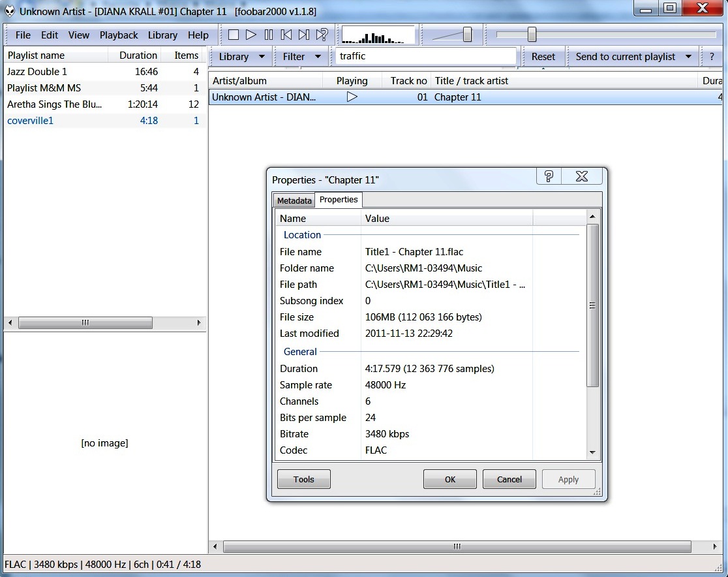The image size is (728, 577).
Task: Switch to the Metadata tab
Action: [294, 200]
